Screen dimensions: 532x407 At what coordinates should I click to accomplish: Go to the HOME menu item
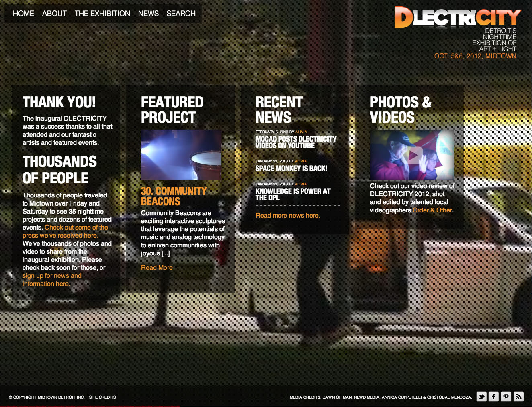23,13
